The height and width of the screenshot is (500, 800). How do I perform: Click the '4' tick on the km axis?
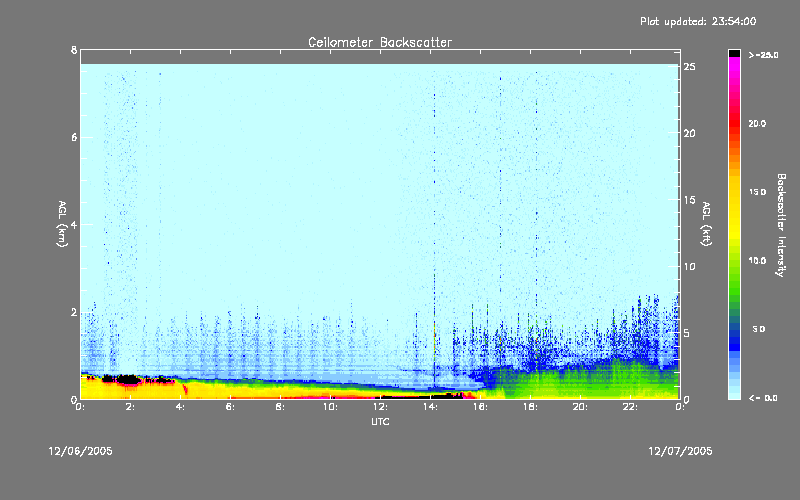tap(74, 224)
